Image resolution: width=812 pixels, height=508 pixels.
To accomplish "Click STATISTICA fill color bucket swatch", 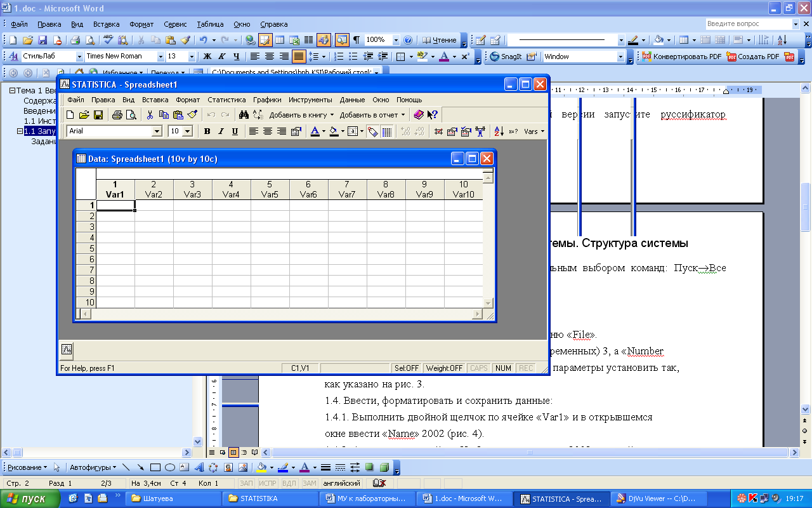I will point(334,131).
